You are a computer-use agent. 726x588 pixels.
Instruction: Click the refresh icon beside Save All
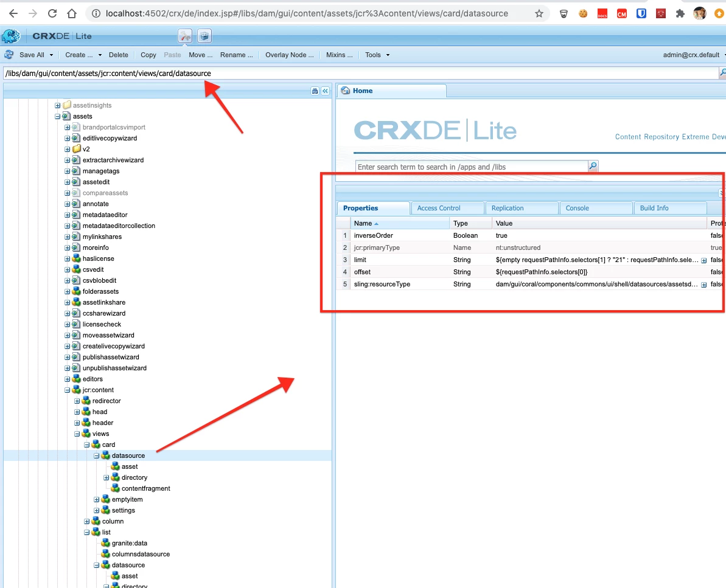pyautogui.click(x=9, y=55)
